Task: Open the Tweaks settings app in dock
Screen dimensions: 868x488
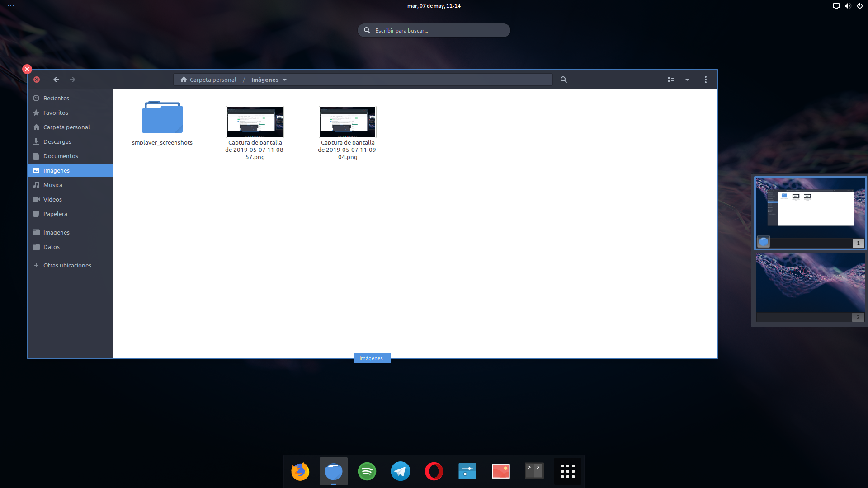Action: click(x=467, y=471)
